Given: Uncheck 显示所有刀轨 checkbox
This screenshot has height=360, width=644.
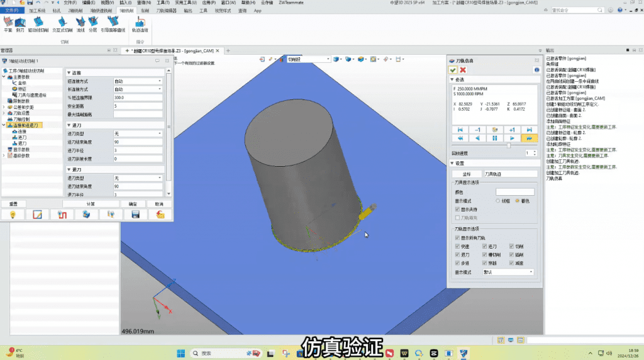Looking at the screenshot, I should (x=457, y=238).
